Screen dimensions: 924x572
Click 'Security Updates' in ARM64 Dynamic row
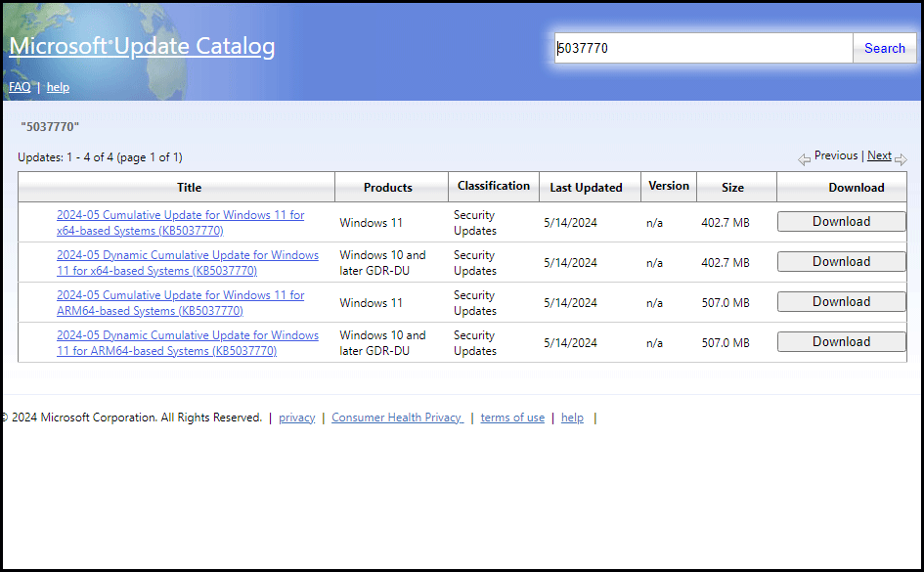[x=475, y=343]
